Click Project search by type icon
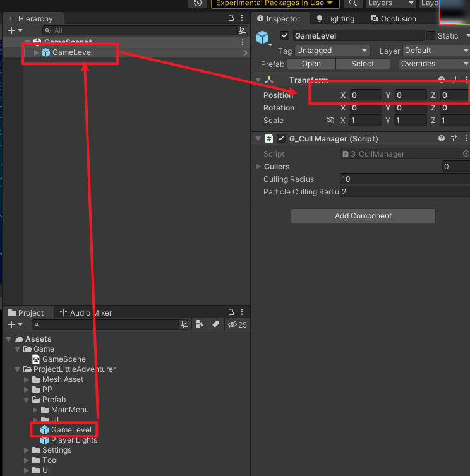470x476 pixels. click(x=200, y=324)
